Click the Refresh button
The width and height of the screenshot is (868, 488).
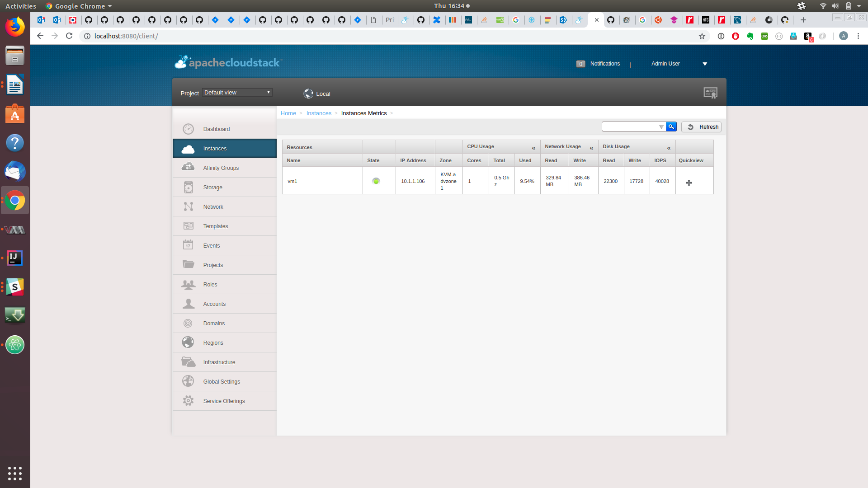(x=701, y=127)
